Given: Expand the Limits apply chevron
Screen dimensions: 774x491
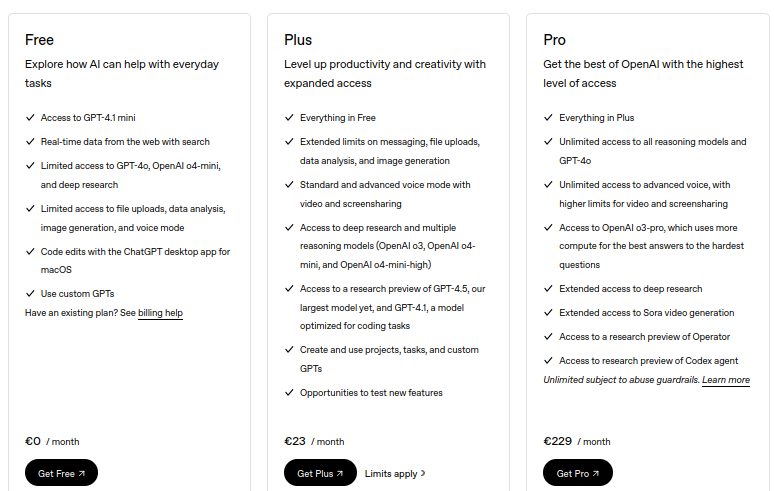Looking at the screenshot, I should [423, 473].
